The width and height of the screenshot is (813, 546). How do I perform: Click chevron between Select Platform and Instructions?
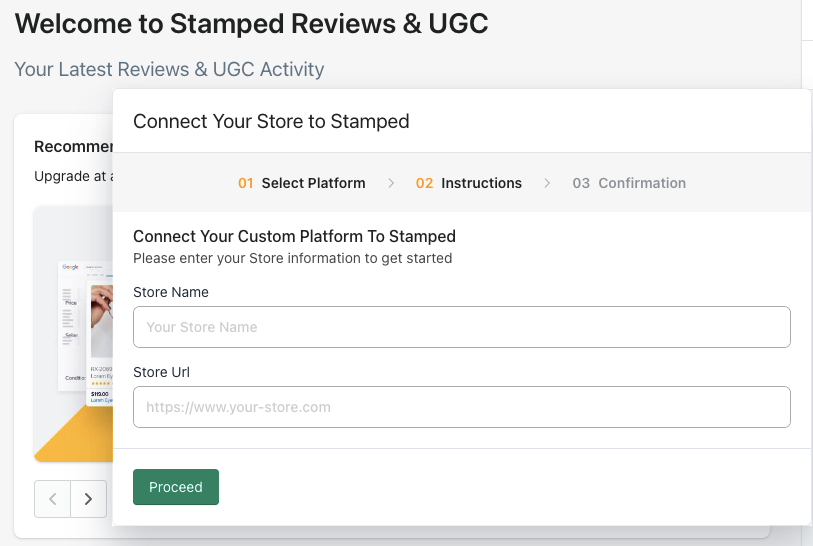click(391, 183)
